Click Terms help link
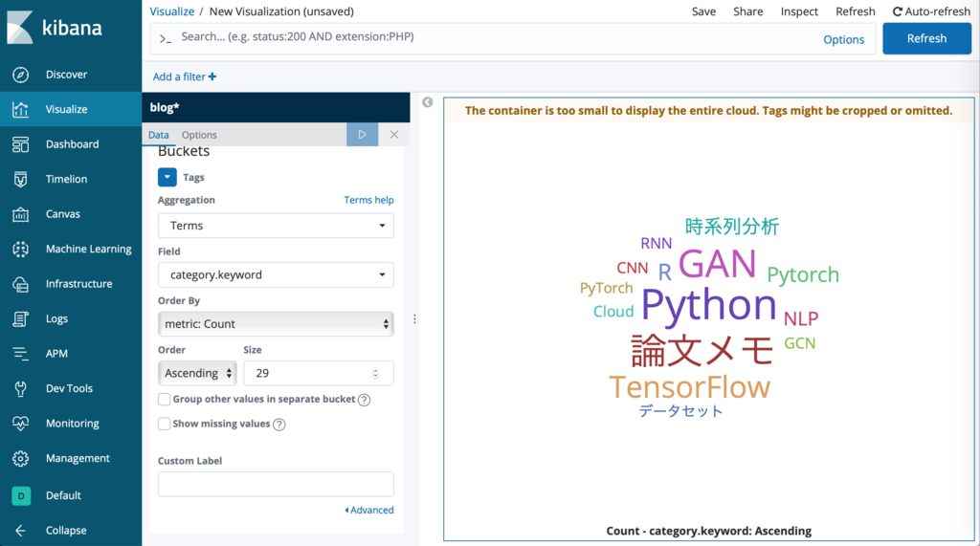980x546 pixels. tap(368, 200)
